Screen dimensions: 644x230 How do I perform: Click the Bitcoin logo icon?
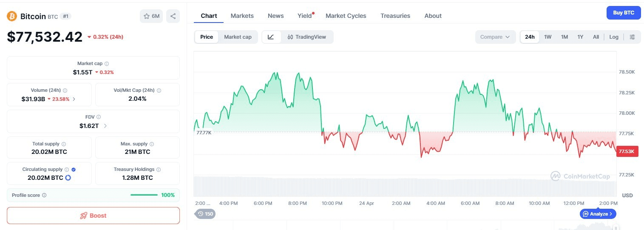click(x=12, y=16)
